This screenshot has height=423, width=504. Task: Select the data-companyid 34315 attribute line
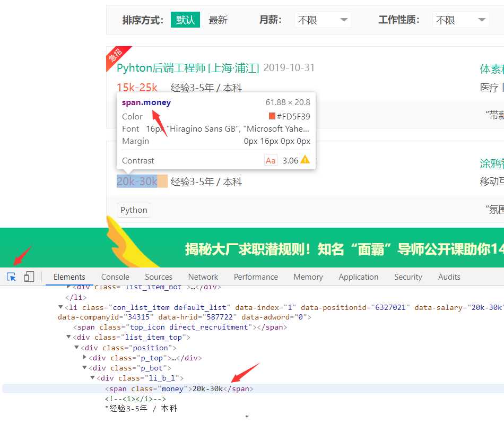point(185,317)
